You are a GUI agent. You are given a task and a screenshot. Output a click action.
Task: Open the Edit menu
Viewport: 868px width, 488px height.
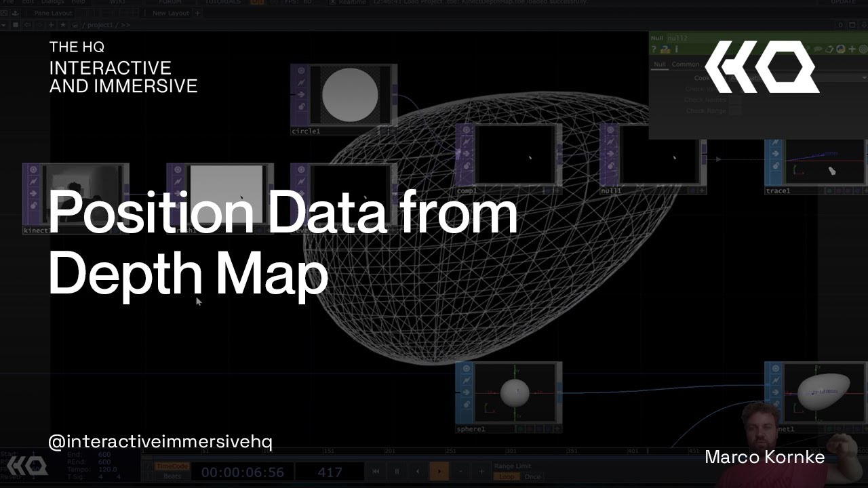(28, 2)
